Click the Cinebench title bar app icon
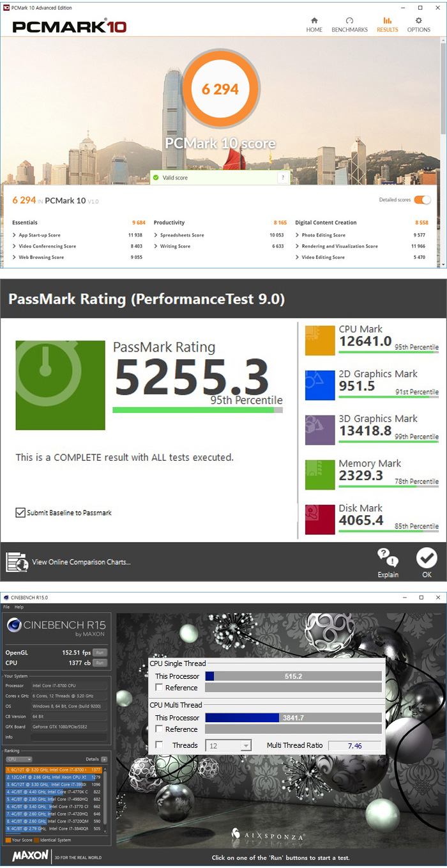The height and width of the screenshot is (868, 447). 6,597
